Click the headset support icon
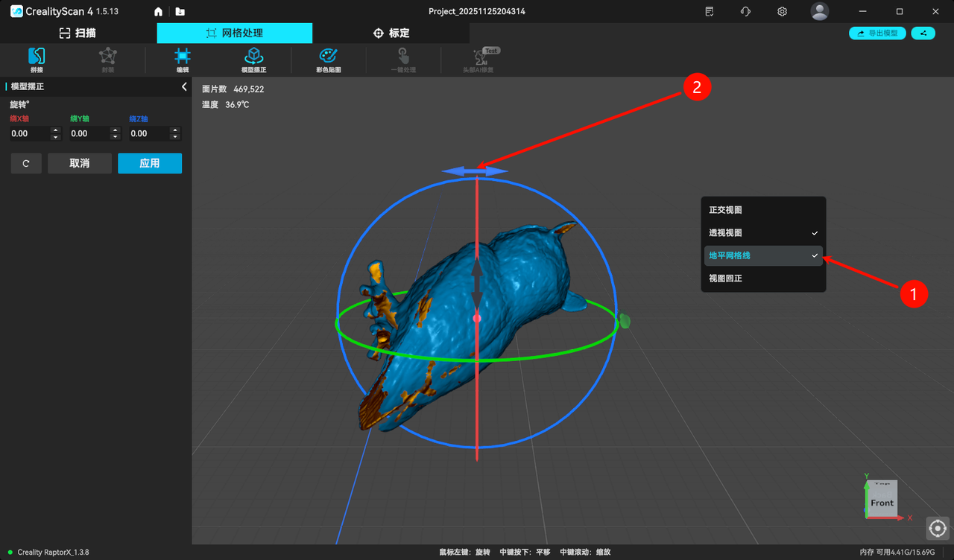Image resolution: width=954 pixels, height=560 pixels. pyautogui.click(x=745, y=12)
